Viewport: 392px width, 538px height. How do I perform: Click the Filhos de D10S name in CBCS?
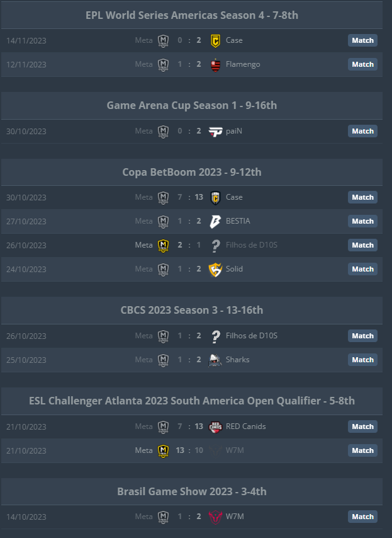[x=252, y=336]
